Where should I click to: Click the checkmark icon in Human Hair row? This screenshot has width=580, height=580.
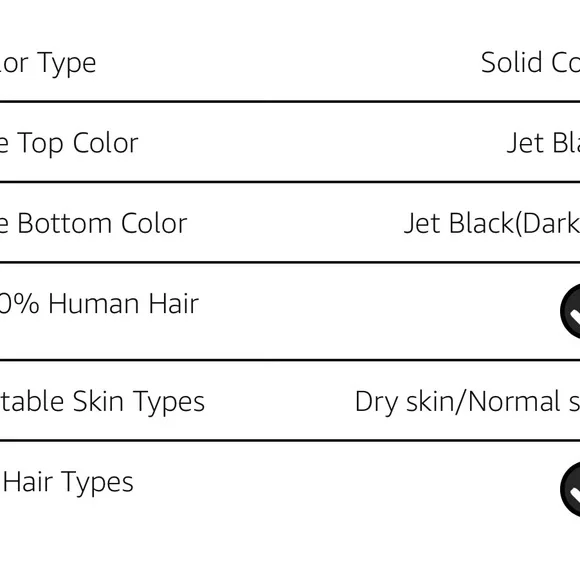(x=570, y=311)
